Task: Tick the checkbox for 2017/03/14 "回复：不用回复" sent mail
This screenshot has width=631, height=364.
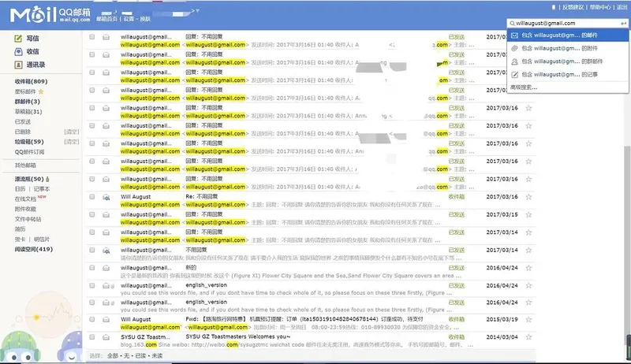Action: click(92, 232)
